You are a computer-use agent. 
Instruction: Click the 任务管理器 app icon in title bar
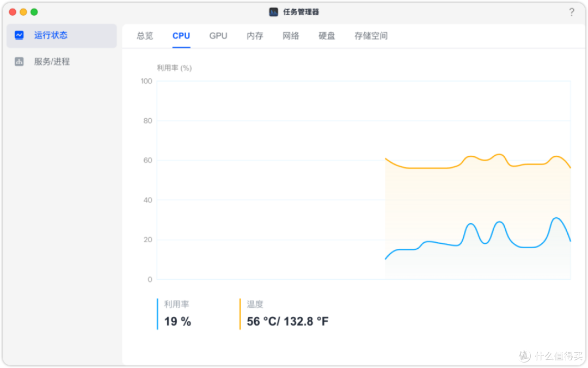[273, 12]
